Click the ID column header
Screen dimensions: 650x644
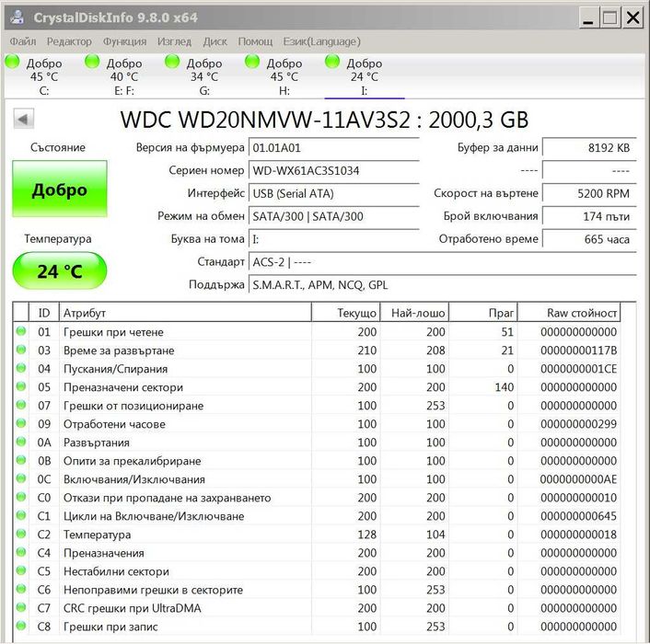point(44,313)
